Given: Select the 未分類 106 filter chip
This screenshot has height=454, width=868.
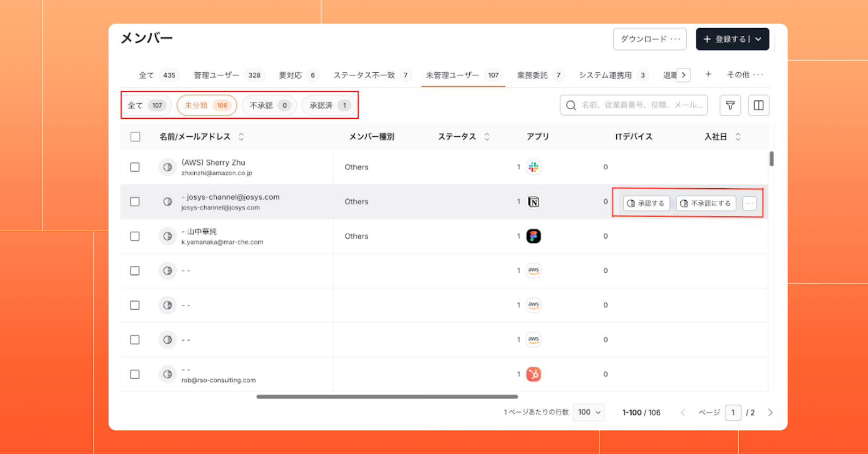Looking at the screenshot, I should [x=207, y=105].
